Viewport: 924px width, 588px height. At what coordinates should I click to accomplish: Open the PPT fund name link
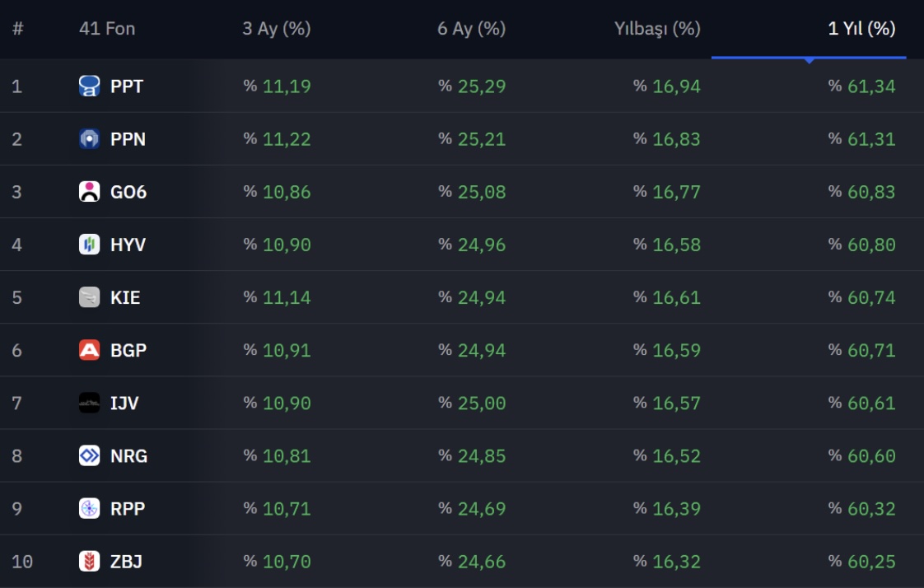click(x=127, y=86)
